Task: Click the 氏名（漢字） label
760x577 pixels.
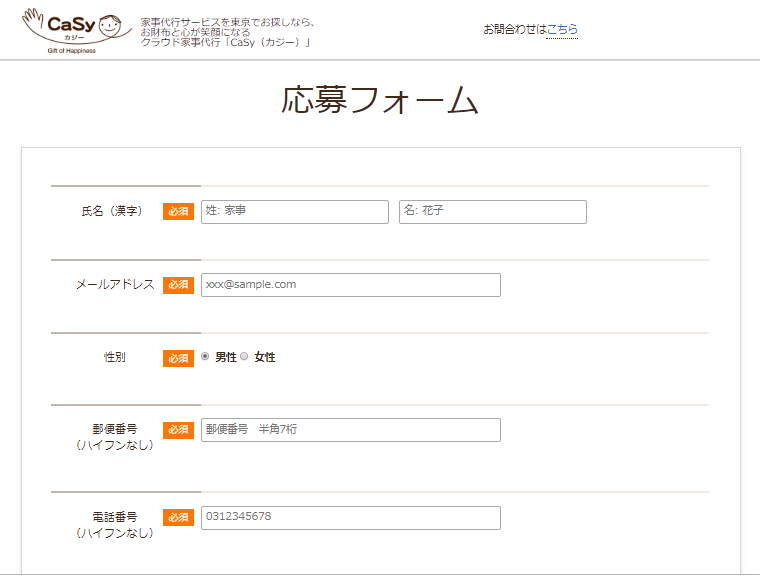Action: click(112, 211)
